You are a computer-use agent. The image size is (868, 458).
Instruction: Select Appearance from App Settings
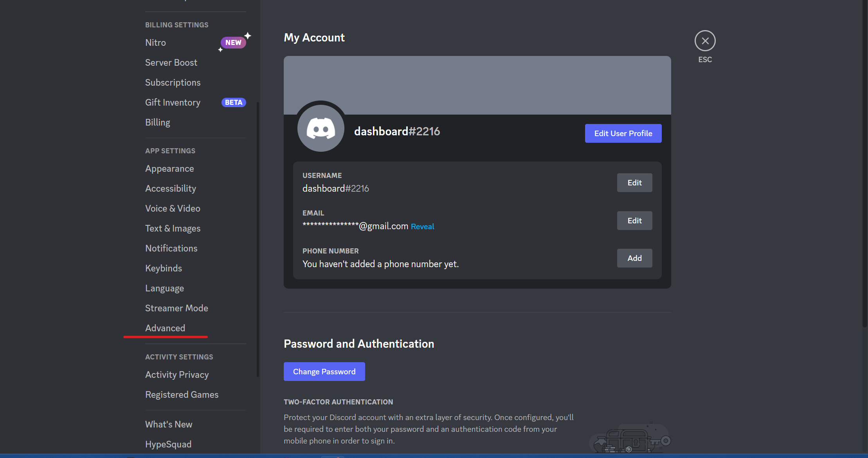pyautogui.click(x=169, y=168)
